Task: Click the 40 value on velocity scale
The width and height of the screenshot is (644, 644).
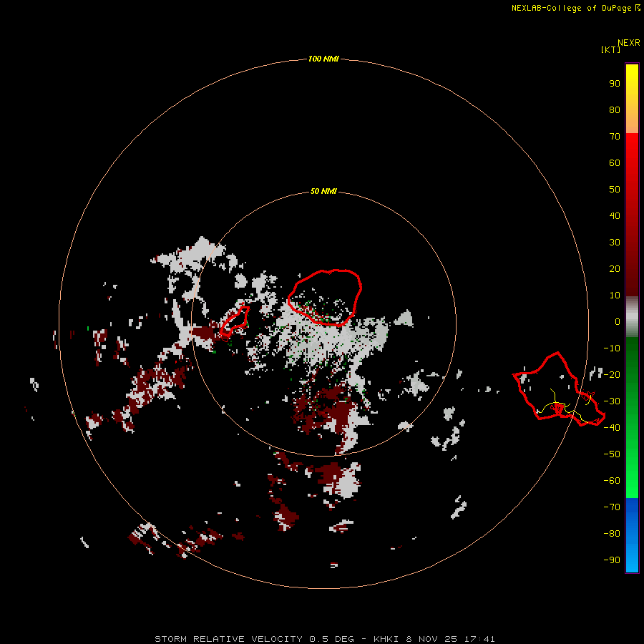Action: point(615,215)
